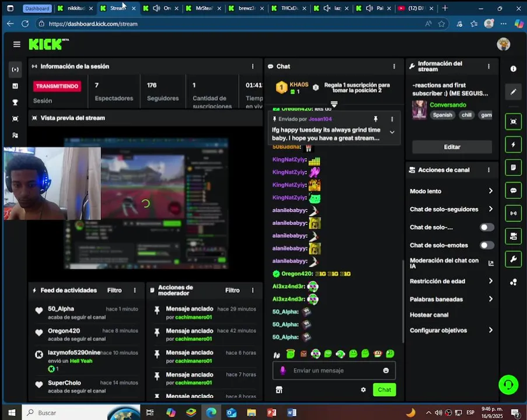
Task: Open Acciones de moderador three-dot menu
Action: 253,290
